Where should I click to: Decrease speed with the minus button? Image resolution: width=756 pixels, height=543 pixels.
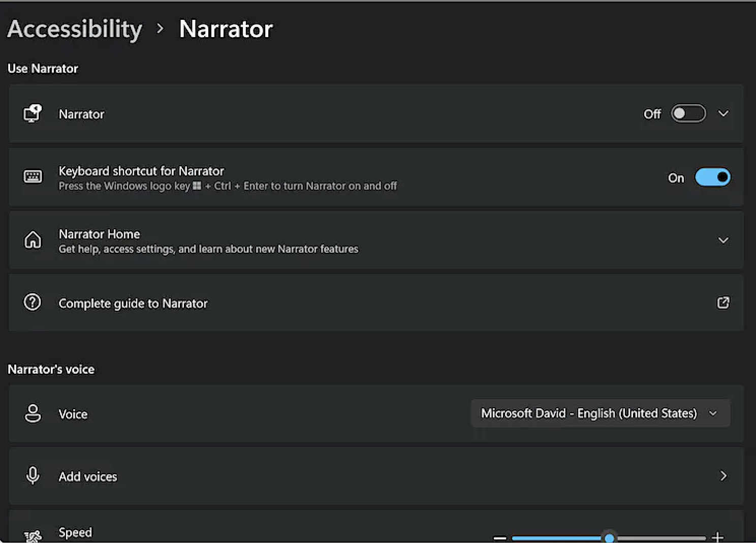coord(500,538)
